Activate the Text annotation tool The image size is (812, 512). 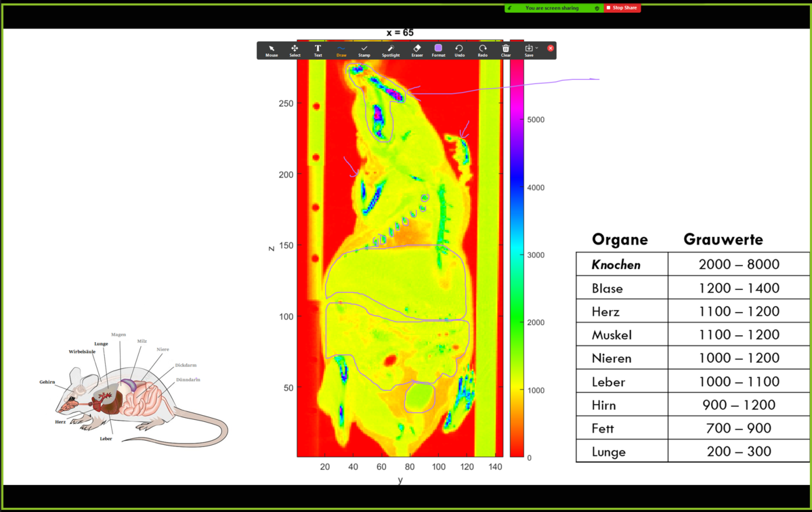(318, 50)
